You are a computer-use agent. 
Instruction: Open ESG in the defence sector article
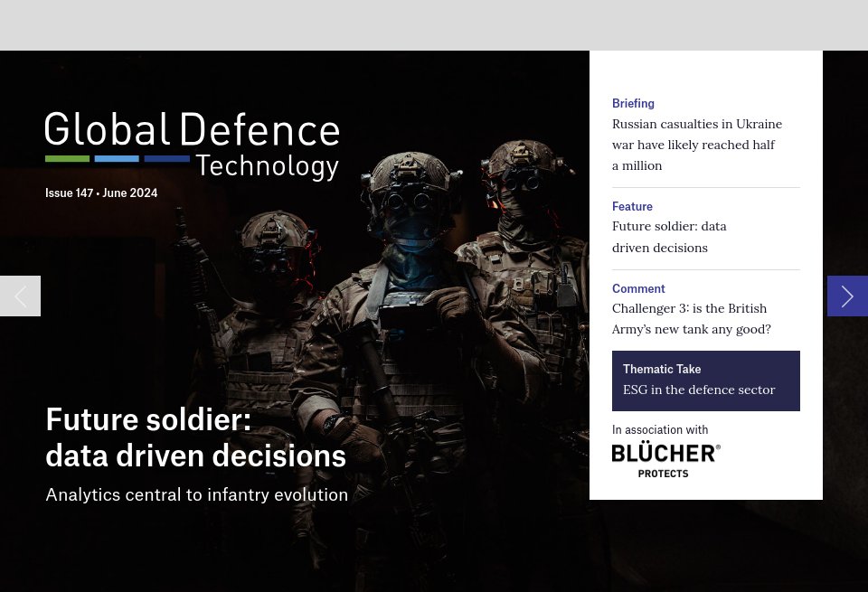[x=699, y=390]
